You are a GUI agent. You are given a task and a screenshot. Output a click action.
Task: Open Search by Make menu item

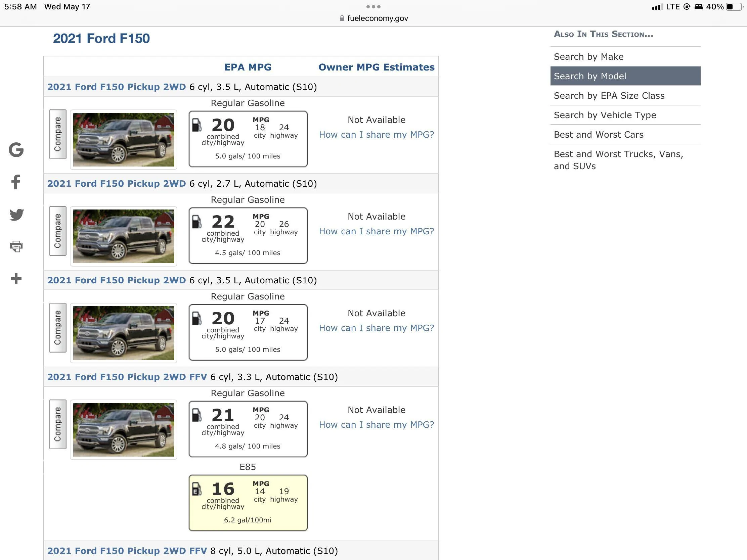[625, 57]
